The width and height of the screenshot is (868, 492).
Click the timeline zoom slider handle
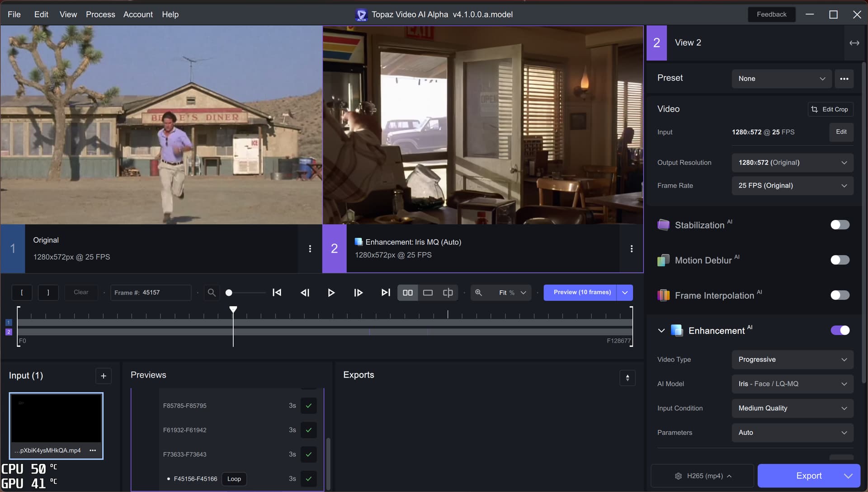coord(229,293)
